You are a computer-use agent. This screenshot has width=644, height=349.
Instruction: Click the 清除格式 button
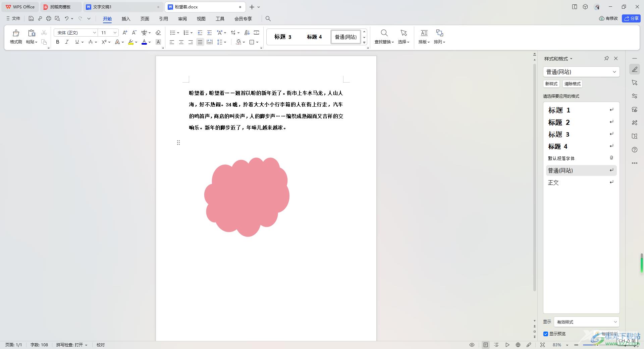click(x=572, y=84)
